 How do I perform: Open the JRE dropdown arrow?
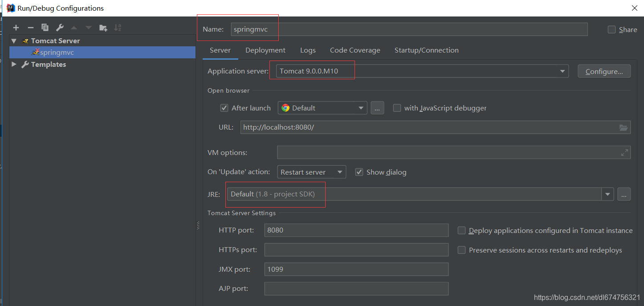coord(607,194)
